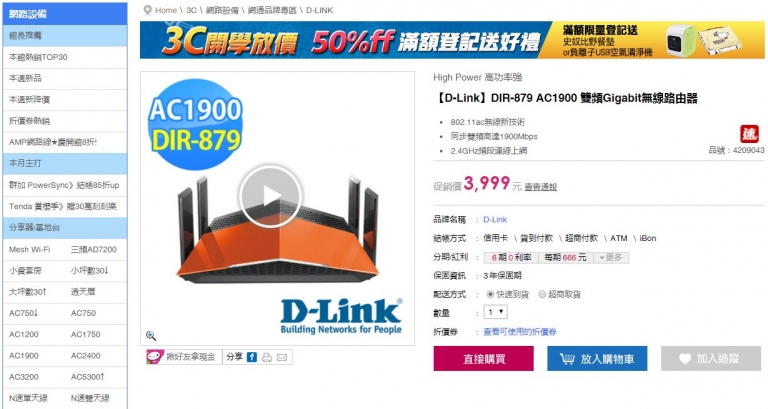Play the DIR-879 product video
Viewport: 768px width, 409px height.
[270, 196]
